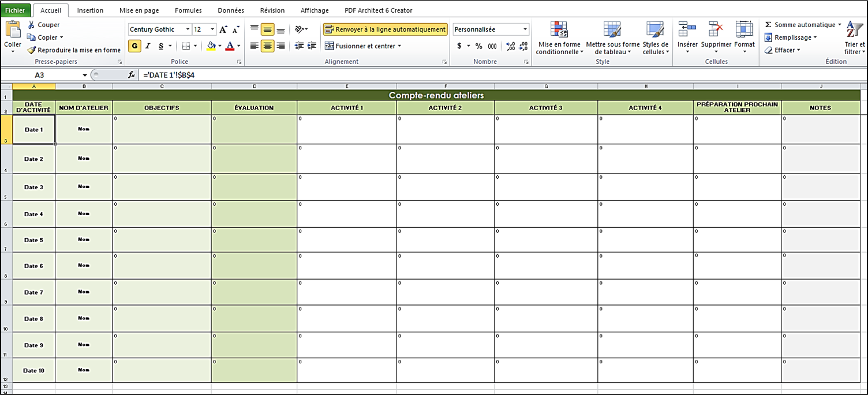Viewport: 868px width, 395px height.
Task: Select Reproduire la mise en forme brush
Action: coord(32,50)
